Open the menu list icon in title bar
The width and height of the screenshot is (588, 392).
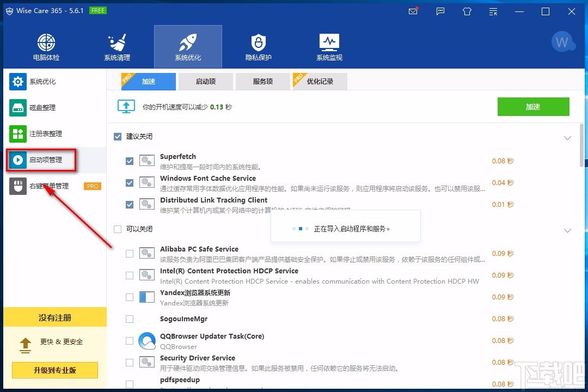tap(493, 11)
